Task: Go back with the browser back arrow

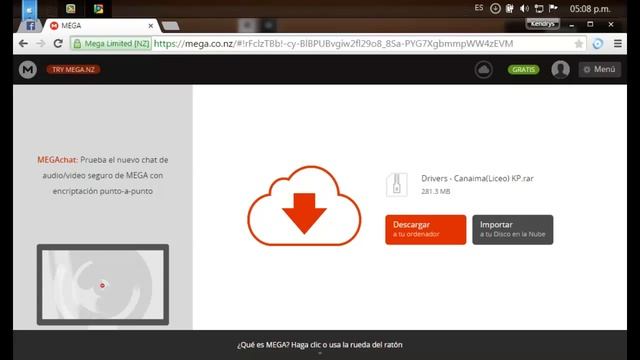Action: [x=23, y=44]
